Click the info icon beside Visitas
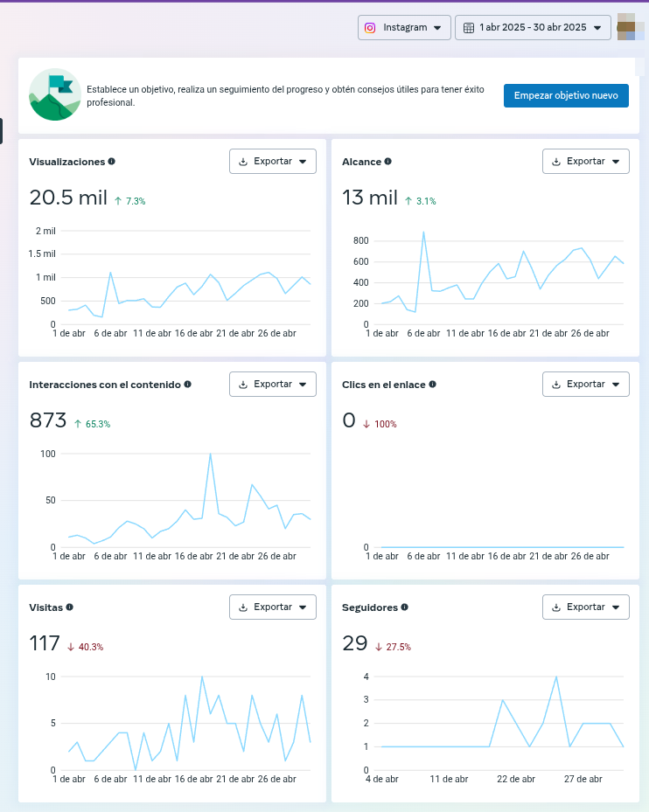The width and height of the screenshot is (649, 812). click(70, 607)
